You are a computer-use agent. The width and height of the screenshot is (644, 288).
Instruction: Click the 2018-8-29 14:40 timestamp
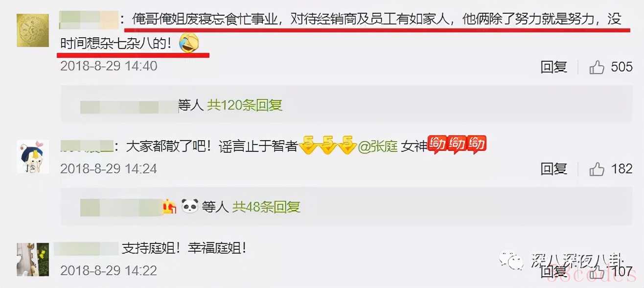pyautogui.click(x=109, y=66)
